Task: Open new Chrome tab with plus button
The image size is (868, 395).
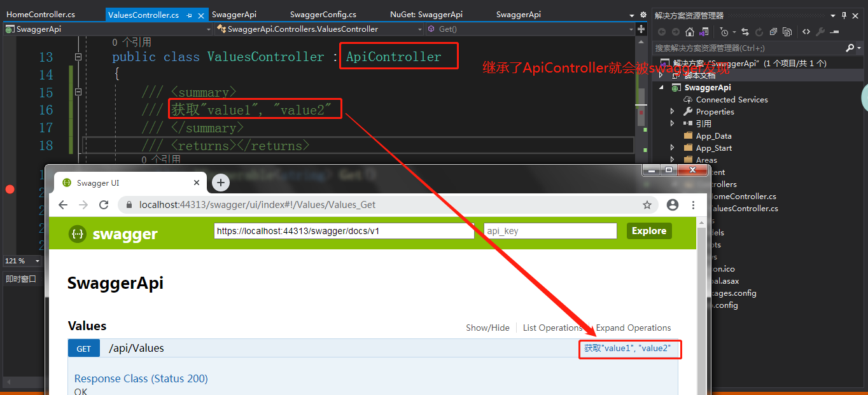Action: point(220,183)
